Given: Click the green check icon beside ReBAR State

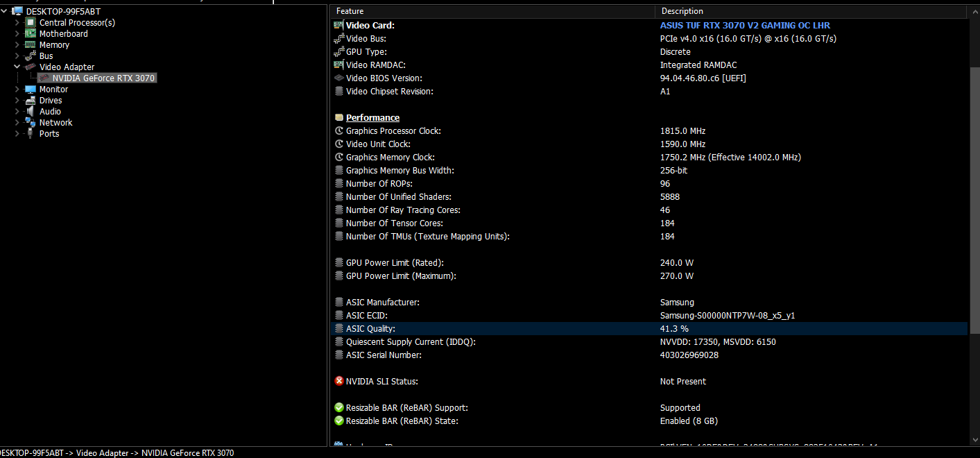Looking at the screenshot, I should [x=339, y=421].
